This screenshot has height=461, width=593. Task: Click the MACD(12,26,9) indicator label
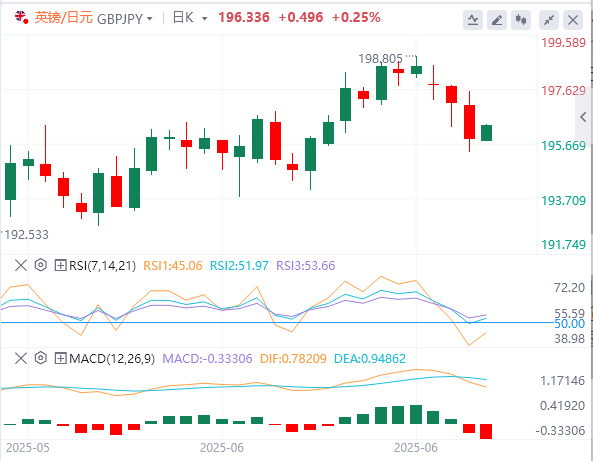(112, 358)
